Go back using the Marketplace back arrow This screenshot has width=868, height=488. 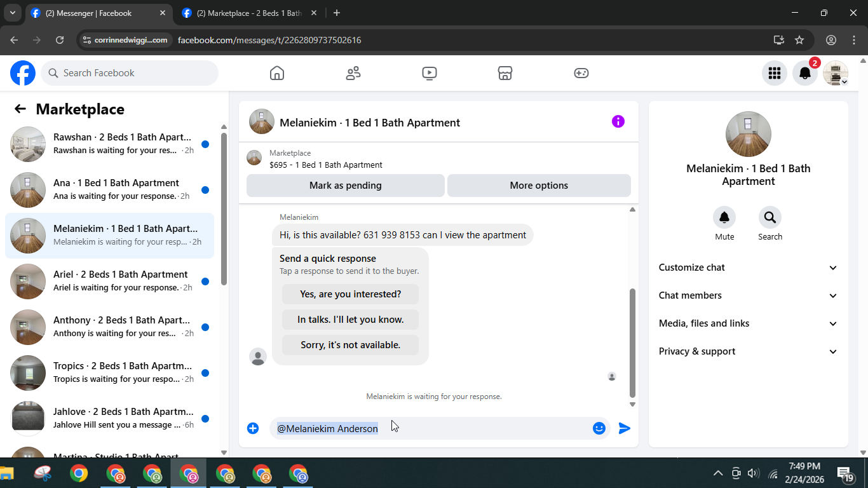20,109
